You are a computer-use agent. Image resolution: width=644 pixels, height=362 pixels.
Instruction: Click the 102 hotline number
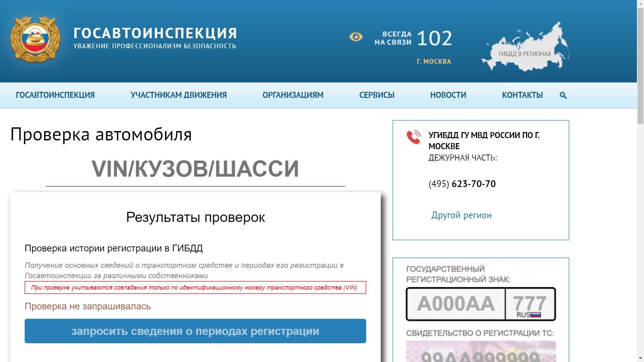pyautogui.click(x=434, y=39)
